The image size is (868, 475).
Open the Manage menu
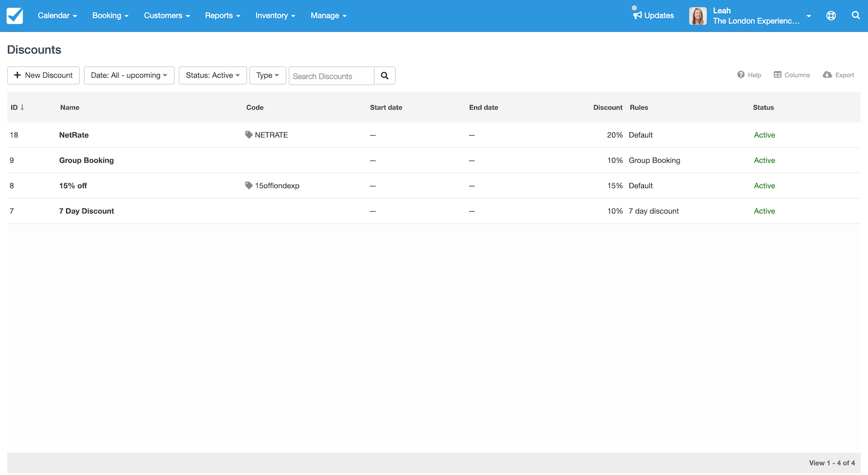click(329, 16)
